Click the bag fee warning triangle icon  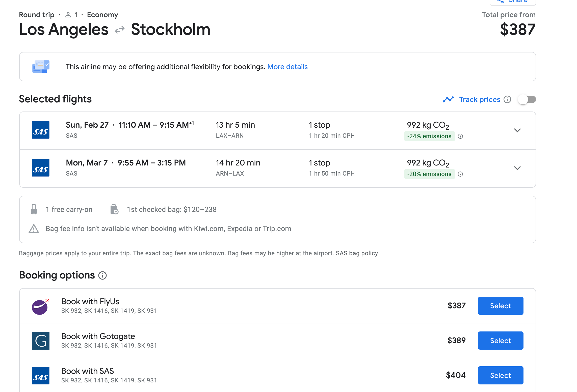(34, 229)
